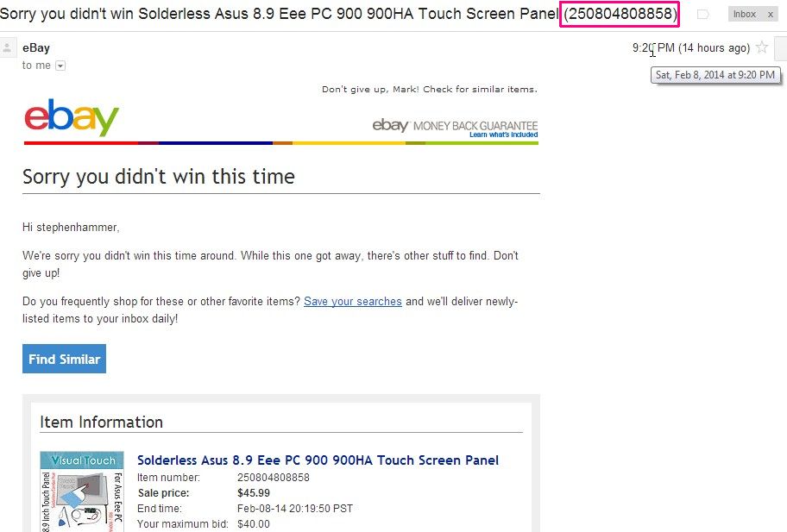The width and height of the screenshot is (787, 532).
Task: Click the eBay Money Back Guarantee logo
Action: tap(455, 125)
